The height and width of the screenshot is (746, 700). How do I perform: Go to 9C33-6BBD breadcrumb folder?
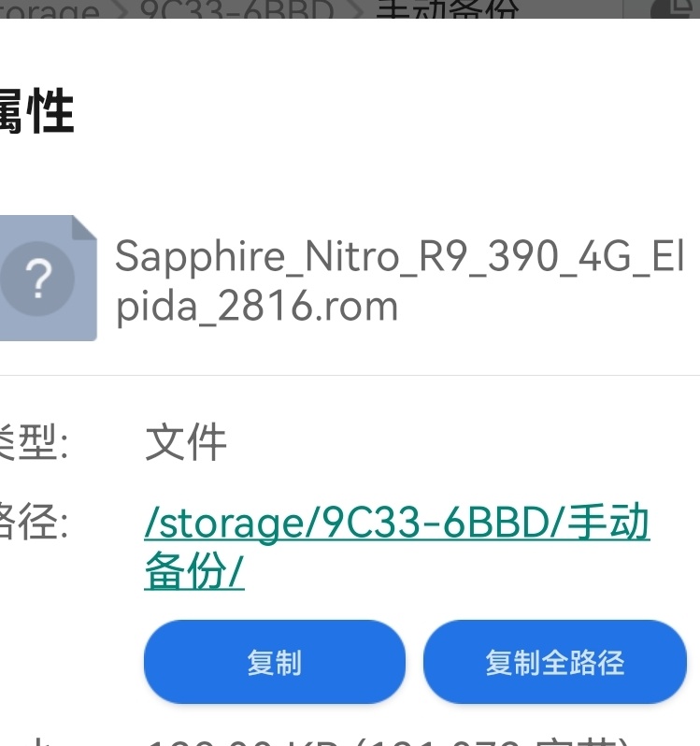tap(236, 10)
